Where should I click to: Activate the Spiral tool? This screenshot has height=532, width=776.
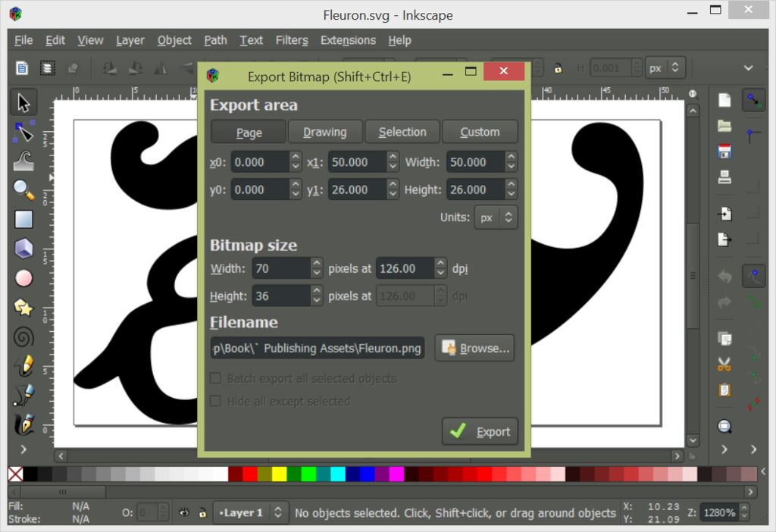pyautogui.click(x=23, y=336)
